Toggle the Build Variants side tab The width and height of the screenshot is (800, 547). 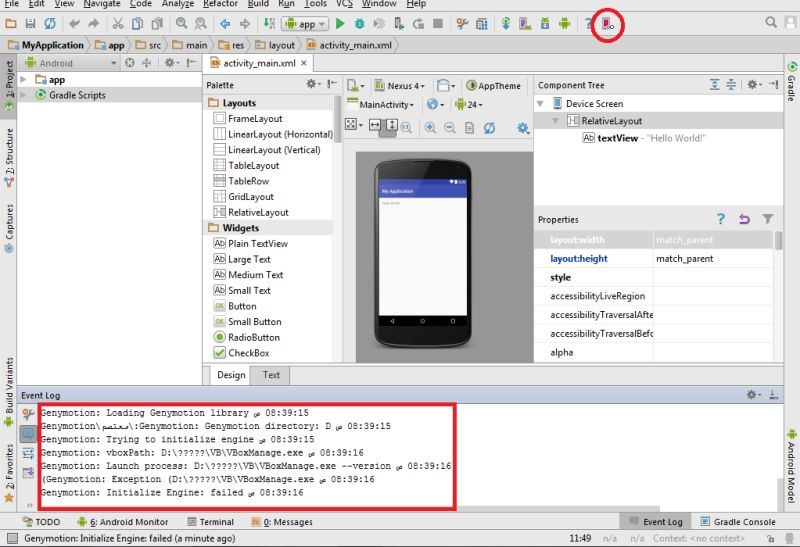tap(9, 391)
